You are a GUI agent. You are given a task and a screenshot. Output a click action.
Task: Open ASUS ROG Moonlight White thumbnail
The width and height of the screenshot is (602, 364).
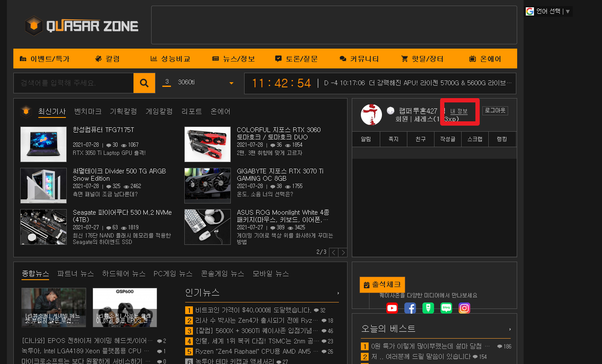[x=208, y=227]
